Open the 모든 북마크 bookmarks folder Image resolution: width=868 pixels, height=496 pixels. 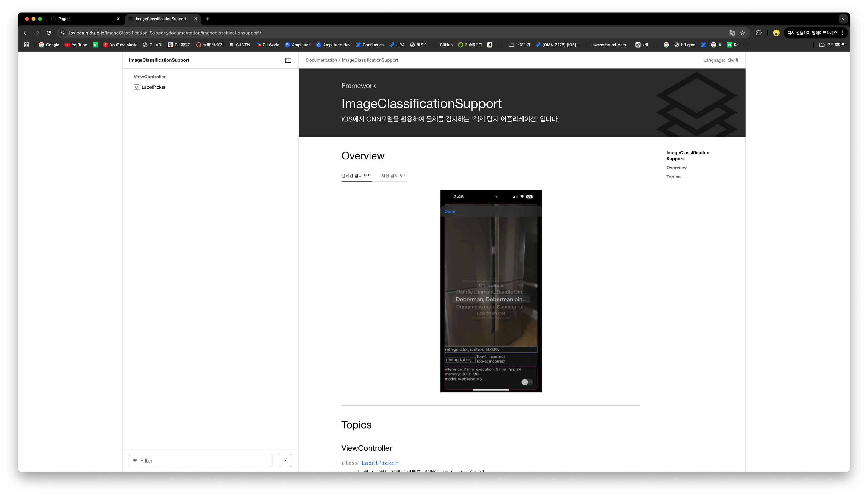coord(832,45)
